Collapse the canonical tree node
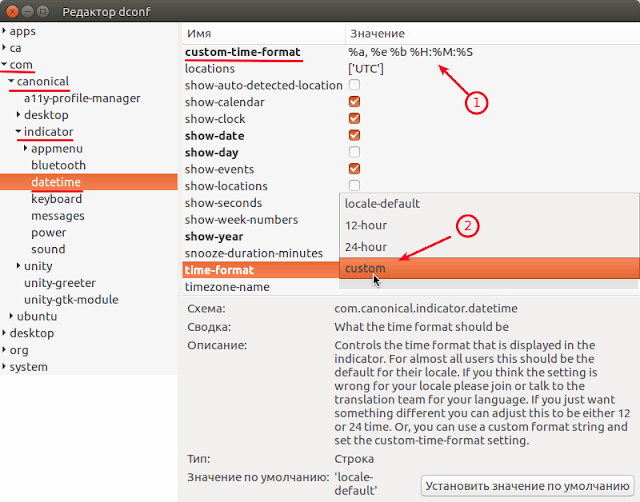 [11, 81]
